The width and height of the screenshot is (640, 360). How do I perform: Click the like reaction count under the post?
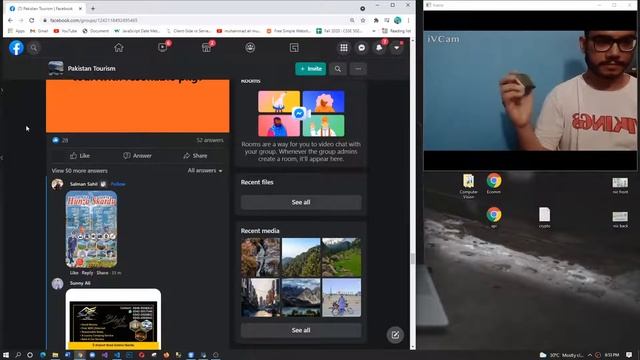tap(60, 140)
